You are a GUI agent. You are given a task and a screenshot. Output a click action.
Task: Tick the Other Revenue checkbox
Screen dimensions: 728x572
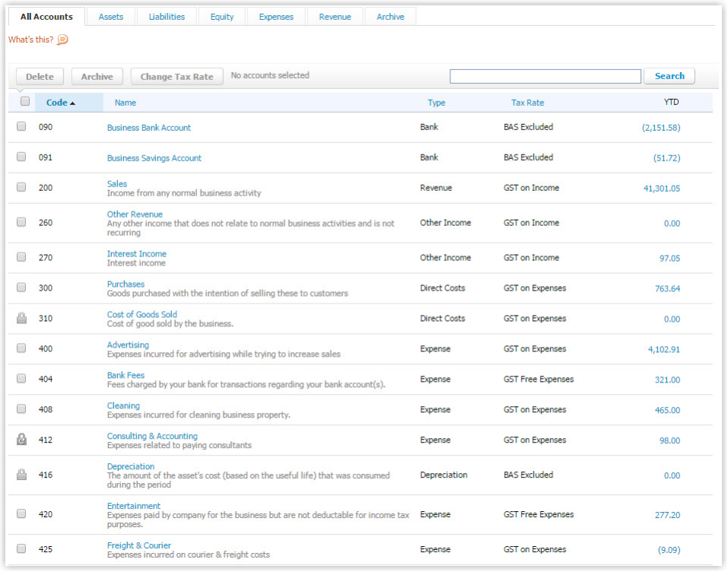coord(21,222)
